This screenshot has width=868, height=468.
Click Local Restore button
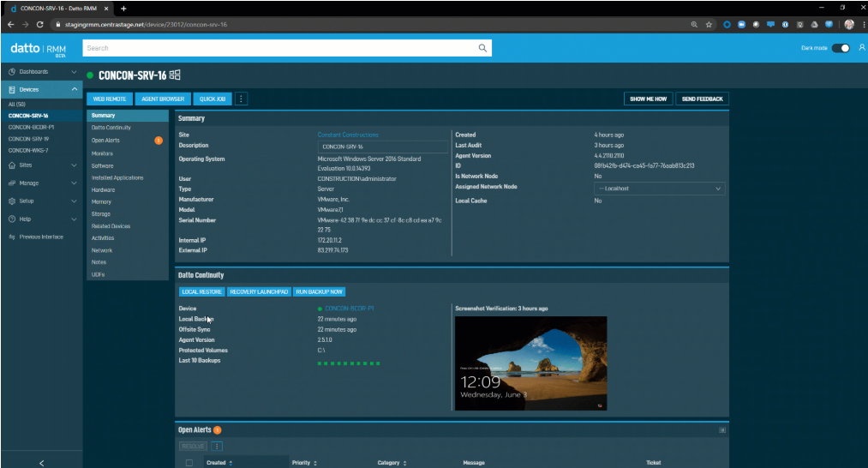[202, 292]
